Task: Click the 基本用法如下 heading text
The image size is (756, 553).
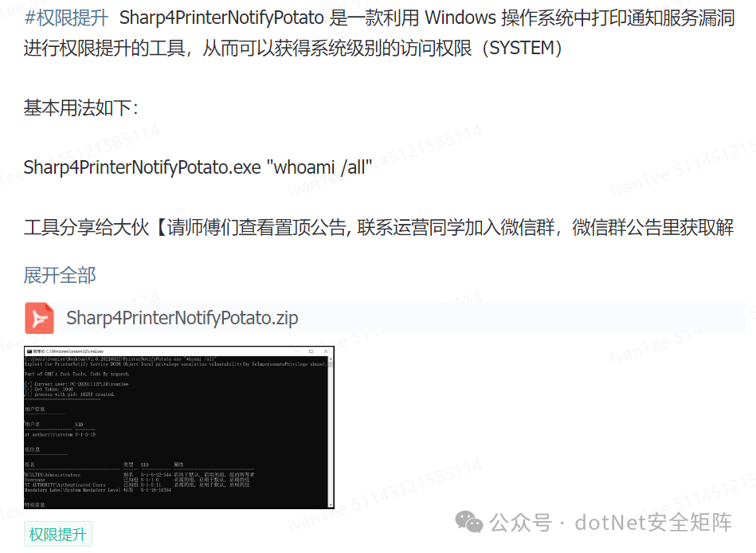Action: coord(81,108)
